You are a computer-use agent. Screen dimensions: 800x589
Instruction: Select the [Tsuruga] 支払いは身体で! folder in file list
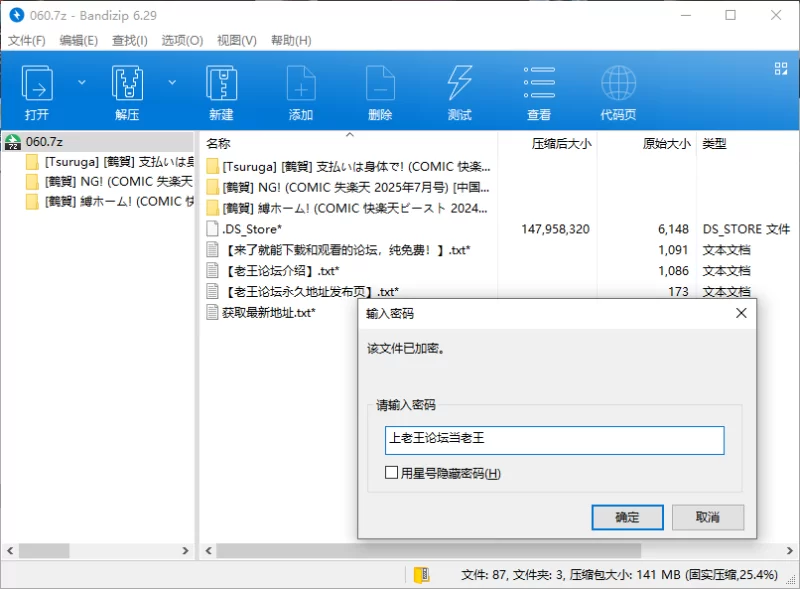point(348,167)
